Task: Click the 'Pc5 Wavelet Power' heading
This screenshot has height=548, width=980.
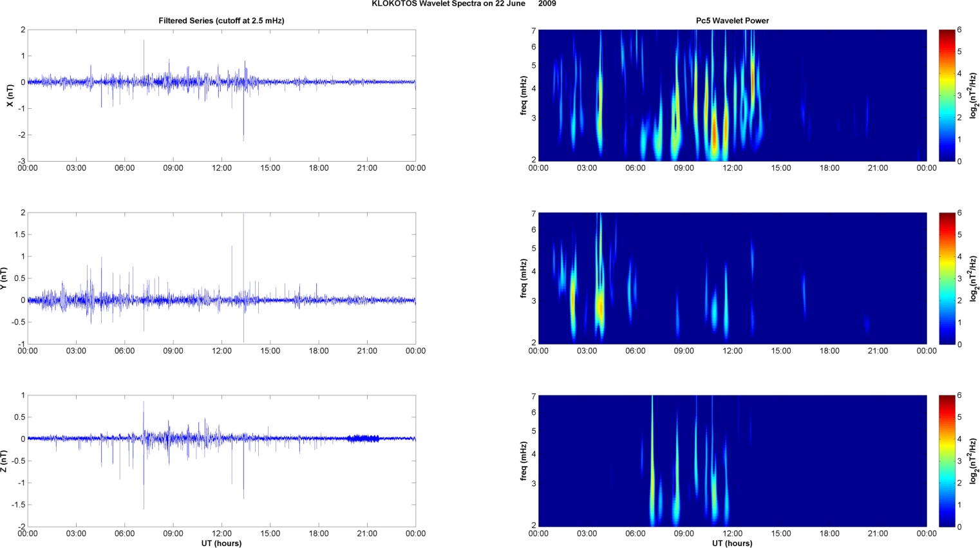Action: pos(732,21)
